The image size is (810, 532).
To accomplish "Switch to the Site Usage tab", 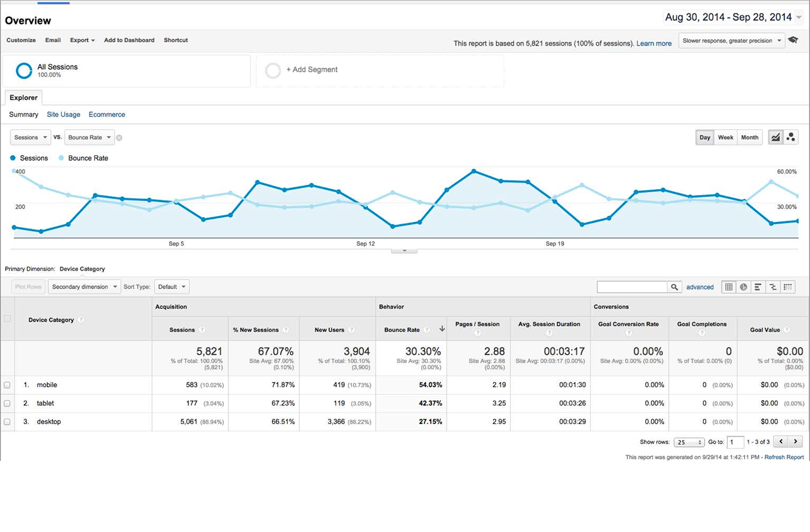I will [64, 114].
